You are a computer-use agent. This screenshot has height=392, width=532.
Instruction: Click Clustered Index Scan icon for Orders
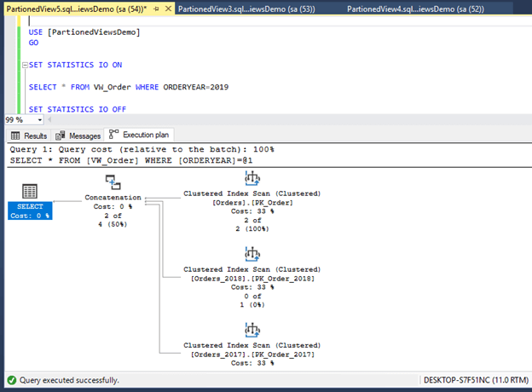(x=252, y=178)
